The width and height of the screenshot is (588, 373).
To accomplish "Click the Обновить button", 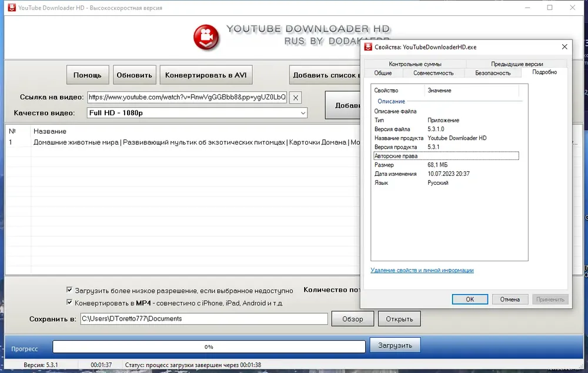I will [x=134, y=75].
